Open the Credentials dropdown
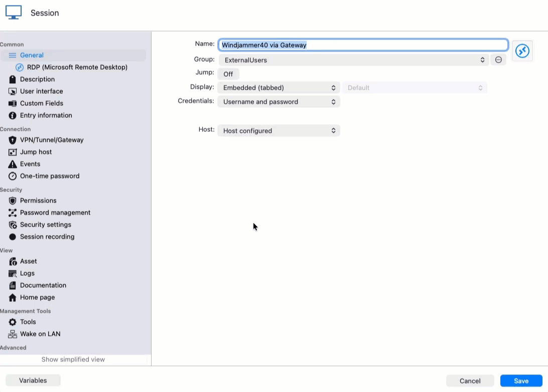Image resolution: width=548 pixels, height=392 pixels. coord(279,102)
